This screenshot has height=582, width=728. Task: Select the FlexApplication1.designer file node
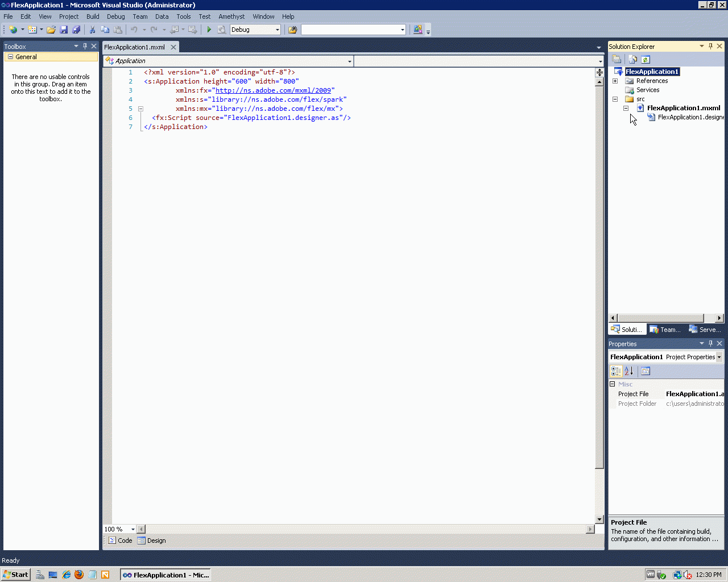691,117
